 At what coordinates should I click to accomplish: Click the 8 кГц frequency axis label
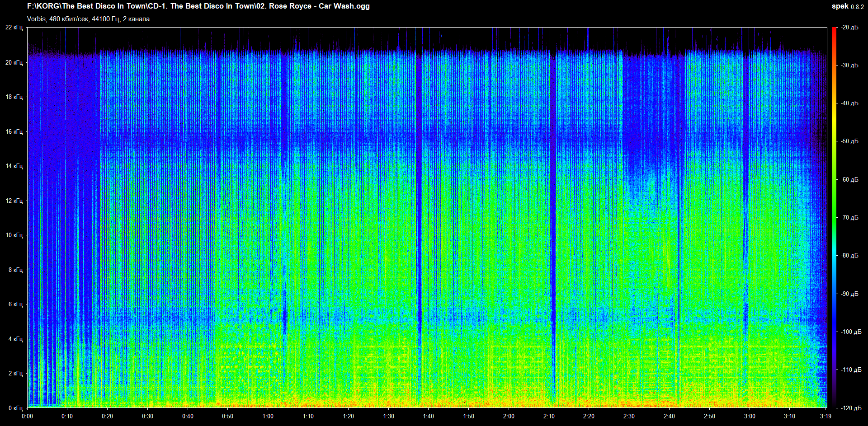(15, 270)
